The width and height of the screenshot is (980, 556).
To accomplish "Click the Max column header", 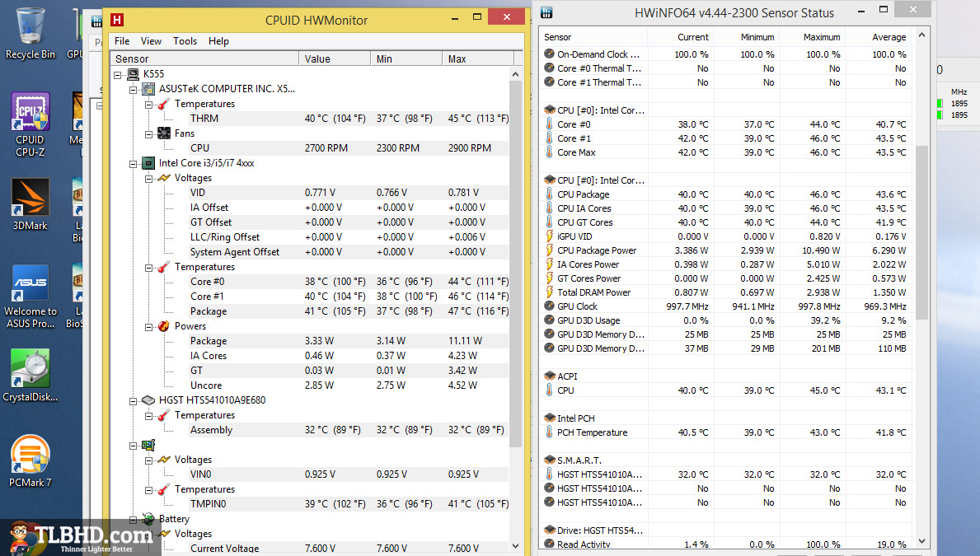I will click(477, 58).
